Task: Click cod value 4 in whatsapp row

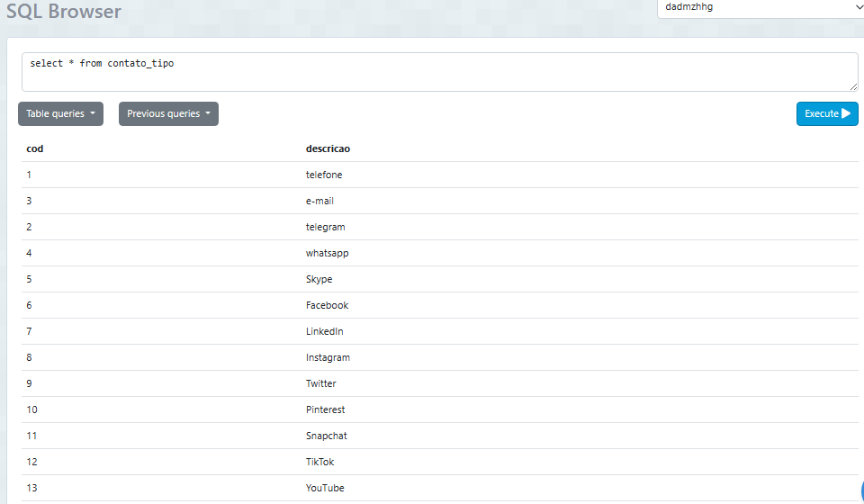Action: pos(29,253)
